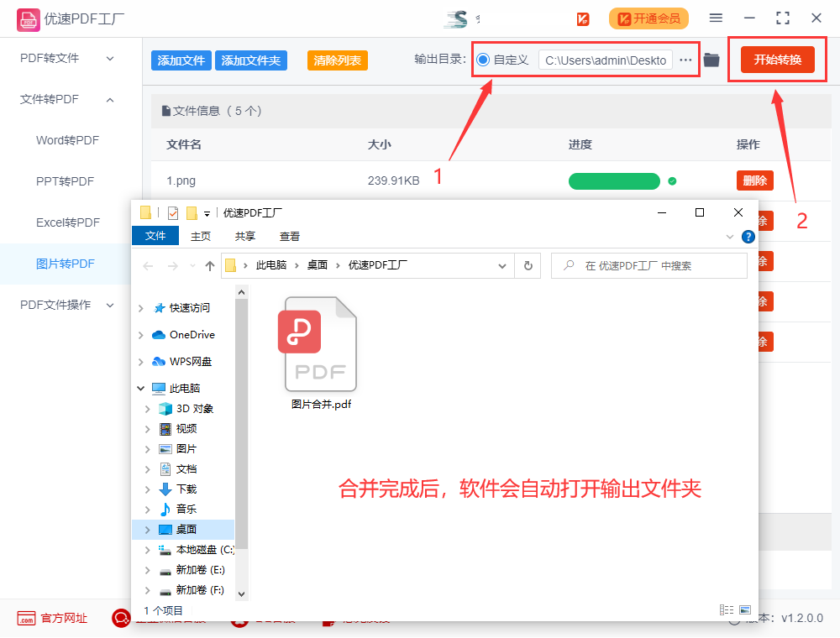840x638 pixels.
Task: Click the 1.png green progress bar
Action: (614, 181)
